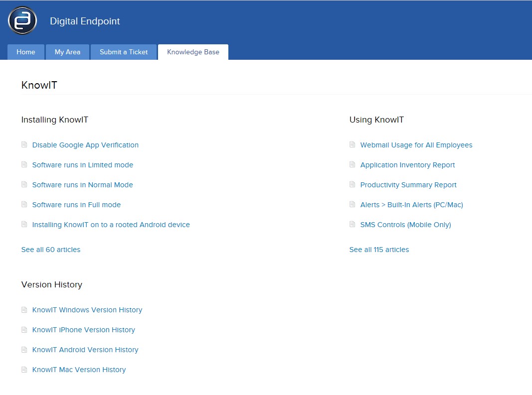Viewport: 532px width, 395px height.
Task: Click document icon beside KnowIT Mac Version History
Action: click(x=24, y=370)
